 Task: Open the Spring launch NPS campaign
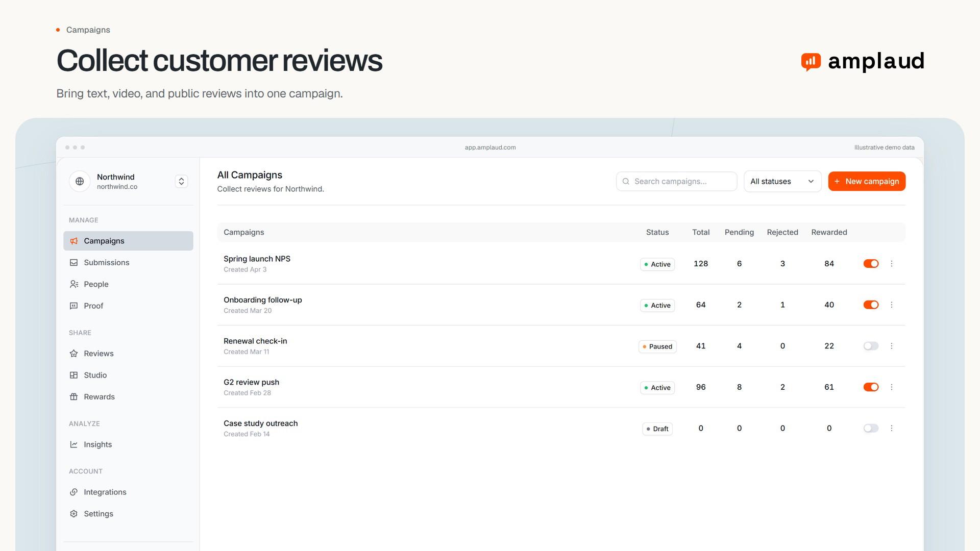pos(257,259)
